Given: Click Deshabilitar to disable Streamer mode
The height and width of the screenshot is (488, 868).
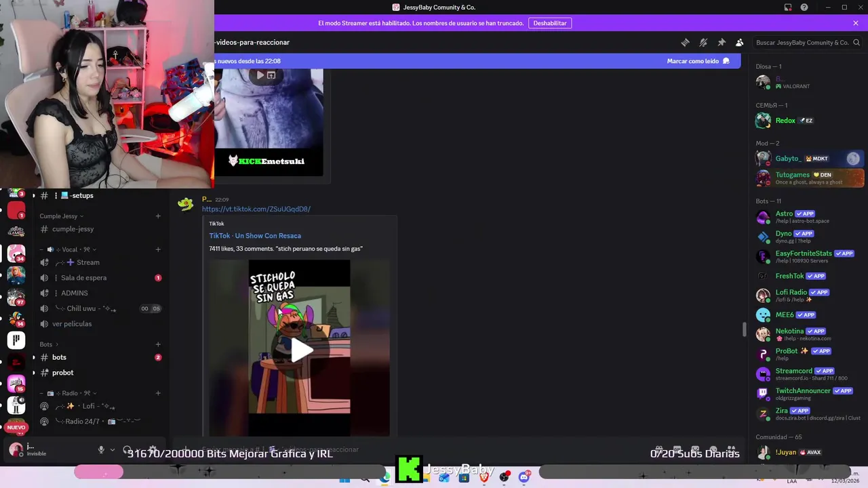Looking at the screenshot, I should coord(550,23).
